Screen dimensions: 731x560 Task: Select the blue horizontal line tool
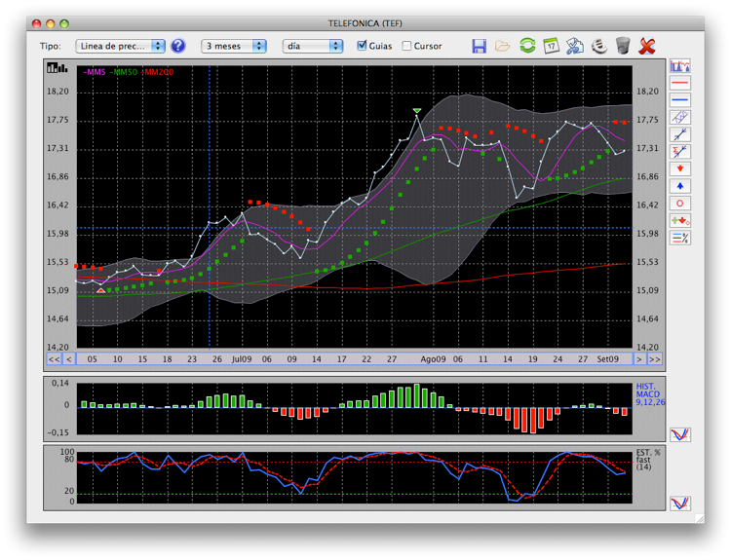coord(679,99)
